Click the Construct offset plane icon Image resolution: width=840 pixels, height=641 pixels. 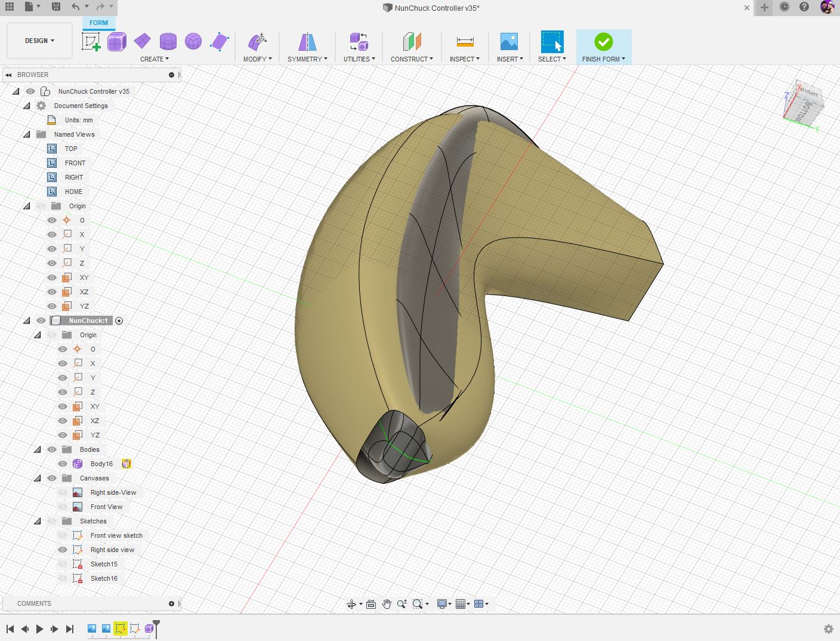pos(412,42)
